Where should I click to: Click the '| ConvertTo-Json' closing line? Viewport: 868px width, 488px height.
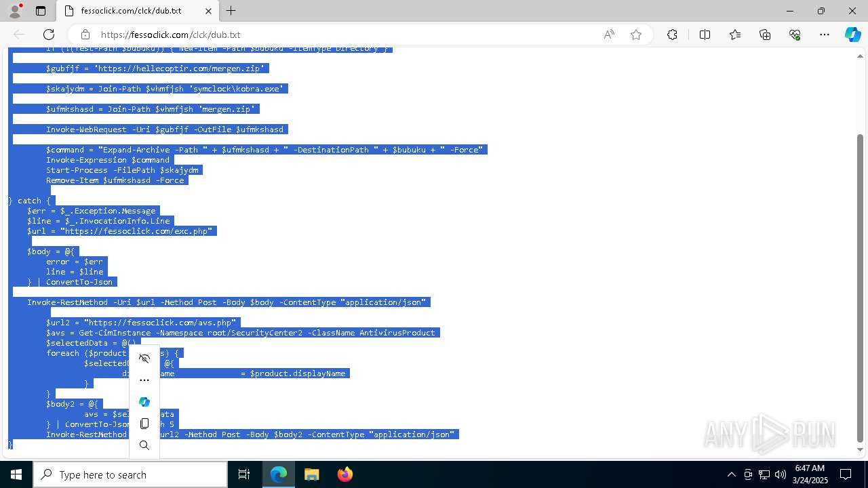[x=70, y=282]
